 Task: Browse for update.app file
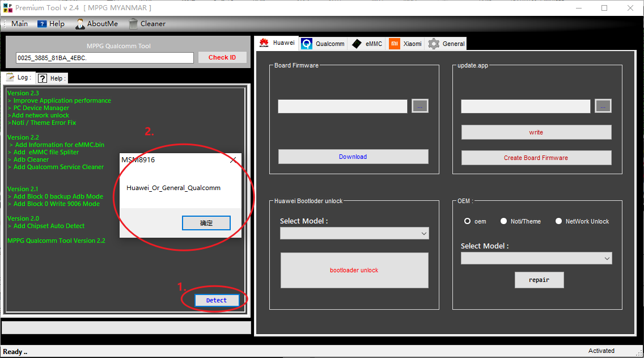tap(603, 106)
